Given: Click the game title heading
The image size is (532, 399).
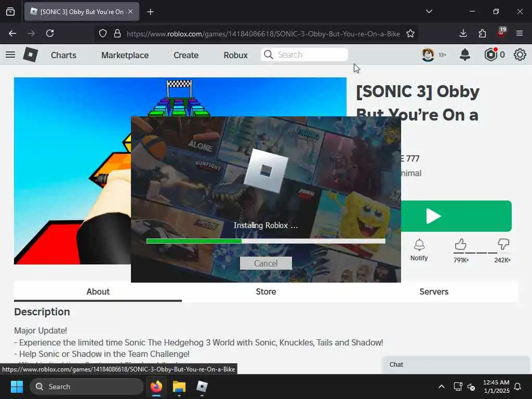Looking at the screenshot, I should (417, 103).
